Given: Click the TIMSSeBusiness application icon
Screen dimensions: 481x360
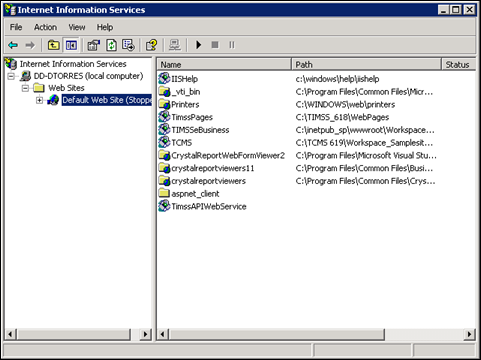Looking at the screenshot, I should (164, 130).
